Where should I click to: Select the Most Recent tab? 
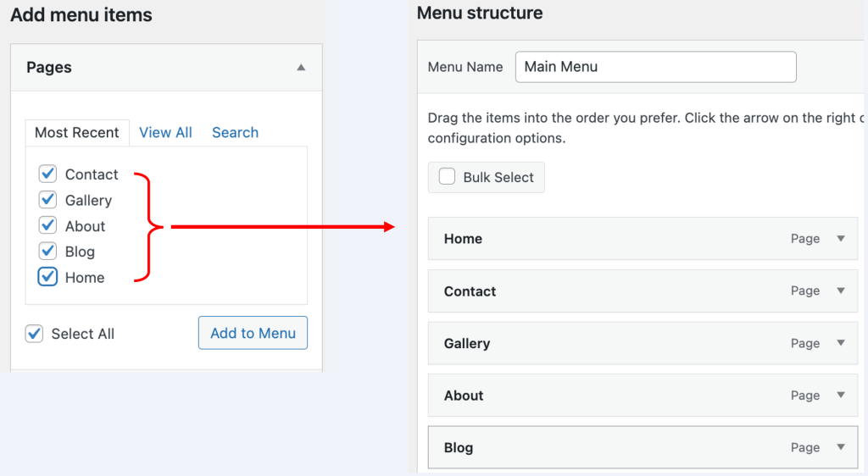[x=77, y=132]
